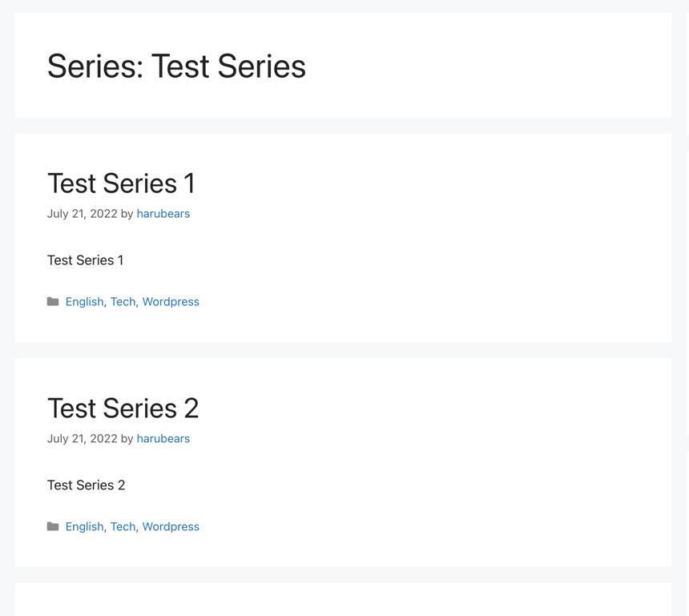Click the folder icon under Test Series 1
Image resolution: width=689 pixels, height=616 pixels.
coord(53,301)
